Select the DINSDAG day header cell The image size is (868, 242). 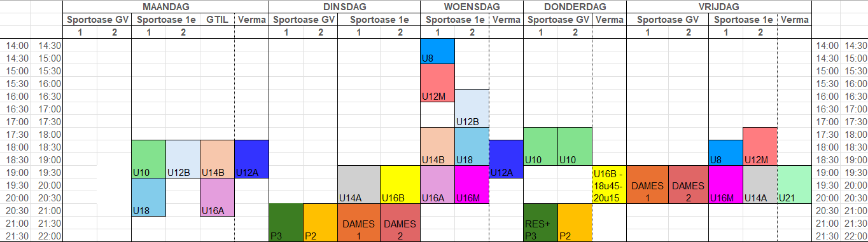pyautogui.click(x=344, y=6)
